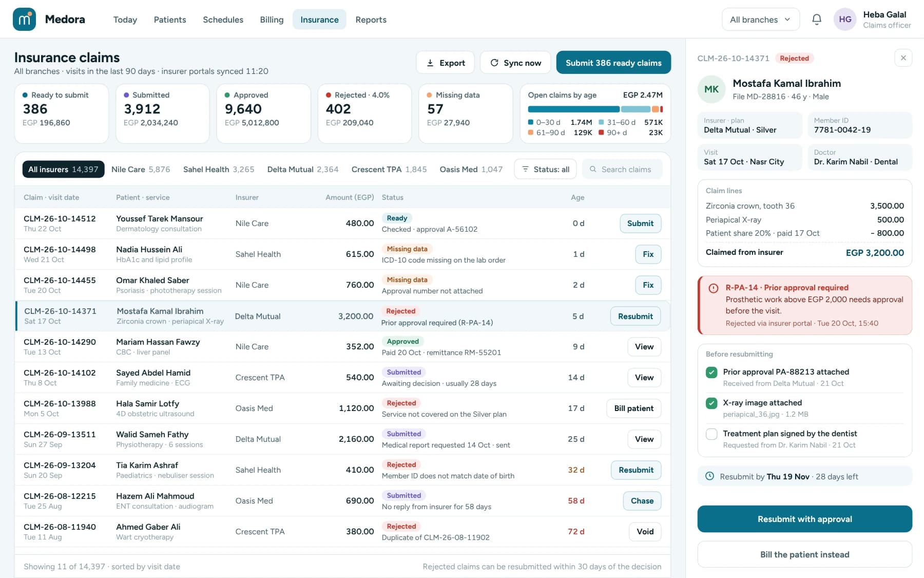
Task: Uncheck Prior approval PA-88213 attached
Action: pyautogui.click(x=711, y=372)
